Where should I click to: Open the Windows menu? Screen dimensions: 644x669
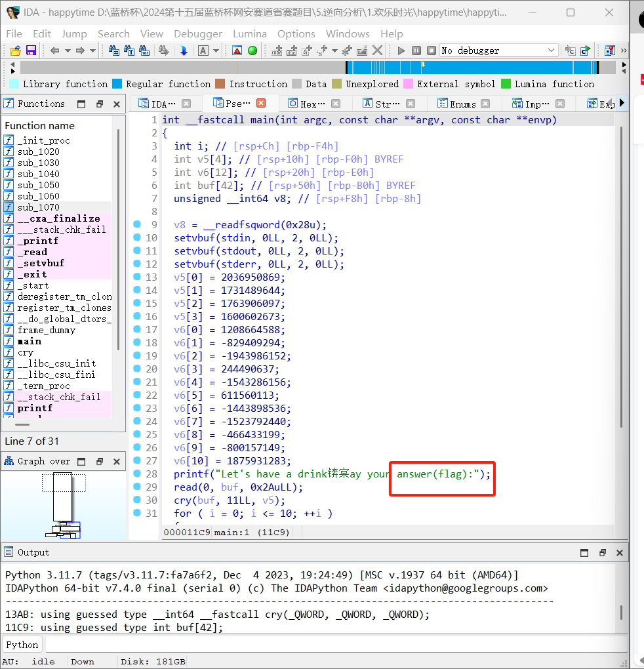coord(348,33)
